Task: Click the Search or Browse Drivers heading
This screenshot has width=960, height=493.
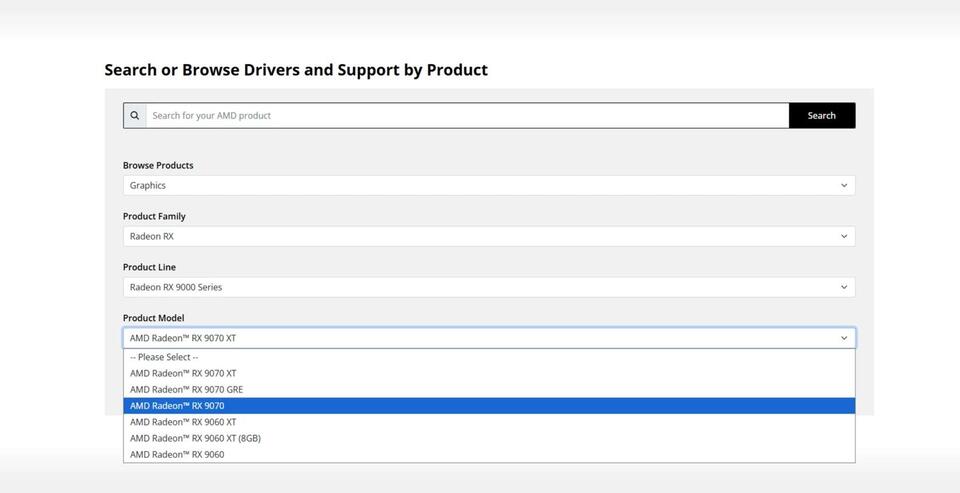Action: (x=296, y=70)
